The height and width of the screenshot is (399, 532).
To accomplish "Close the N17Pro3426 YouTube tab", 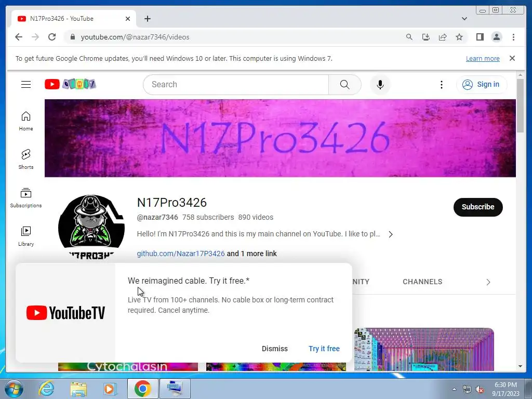I will (128, 19).
